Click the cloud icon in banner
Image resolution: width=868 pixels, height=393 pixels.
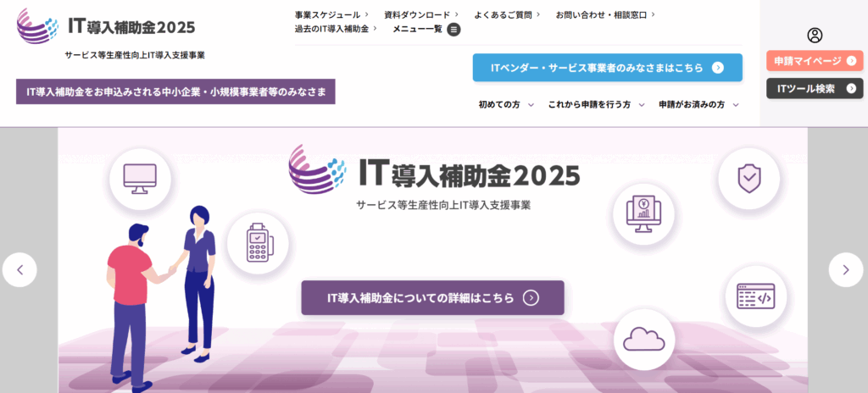coord(643,339)
